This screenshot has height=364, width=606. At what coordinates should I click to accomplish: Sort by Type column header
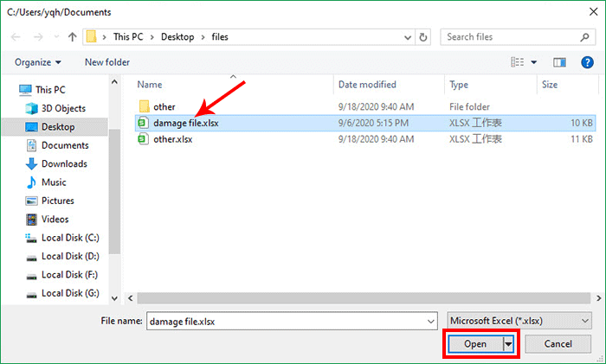pyautogui.click(x=459, y=85)
